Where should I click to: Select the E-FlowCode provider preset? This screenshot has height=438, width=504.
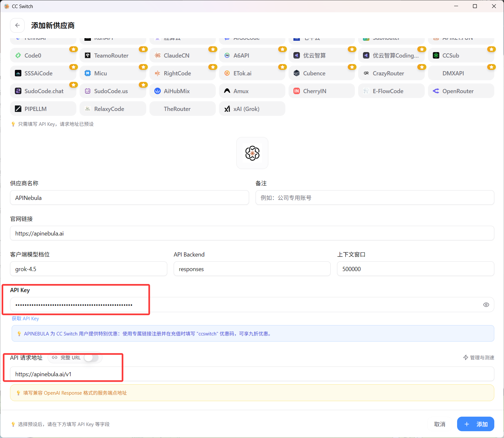click(x=391, y=91)
